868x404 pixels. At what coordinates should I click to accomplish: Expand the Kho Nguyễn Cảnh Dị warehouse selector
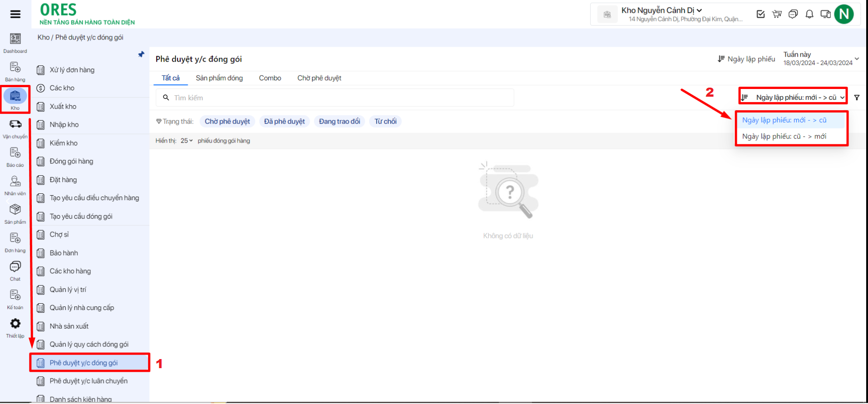[661, 10]
